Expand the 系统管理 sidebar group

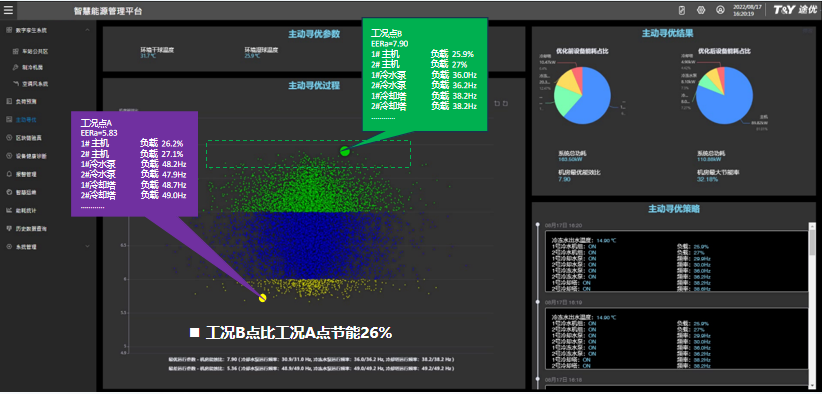pos(87,246)
